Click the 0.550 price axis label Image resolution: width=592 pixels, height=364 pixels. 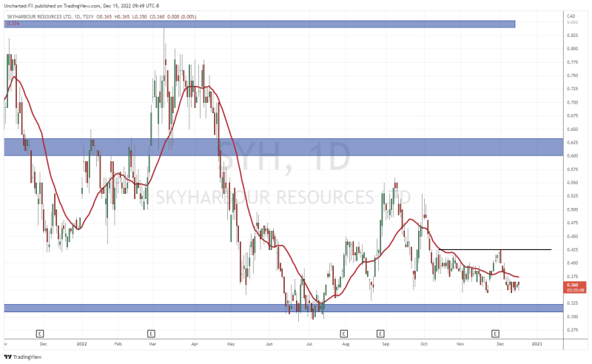tap(572, 183)
